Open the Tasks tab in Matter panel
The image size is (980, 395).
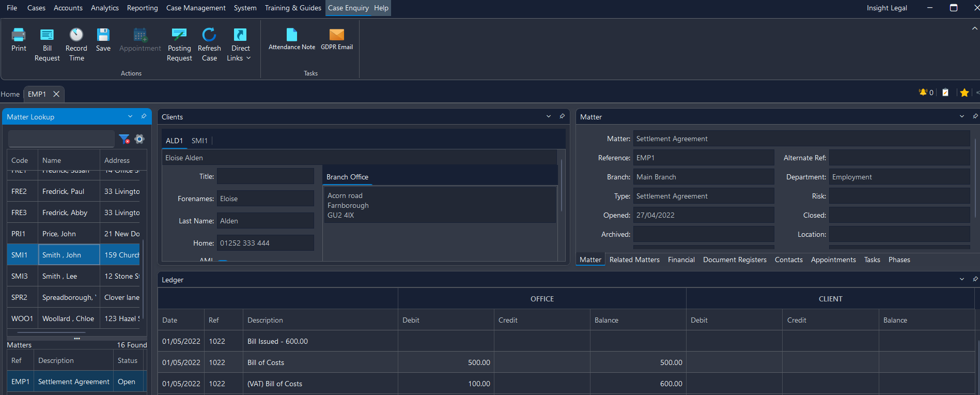tap(872, 260)
